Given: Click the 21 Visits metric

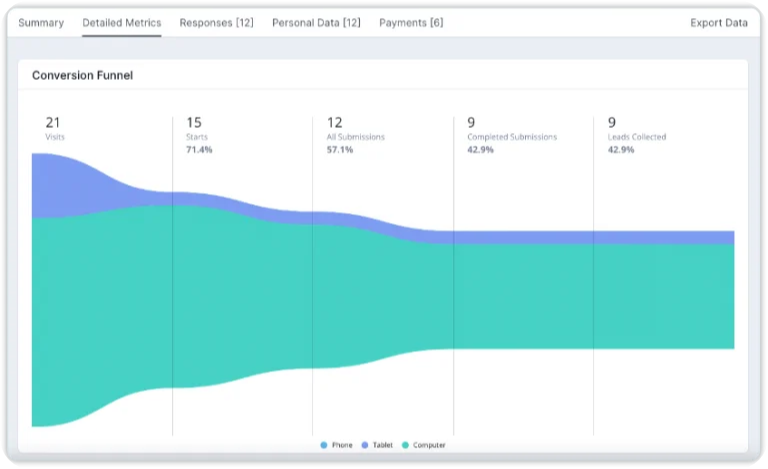Looking at the screenshot, I should 55,128.
